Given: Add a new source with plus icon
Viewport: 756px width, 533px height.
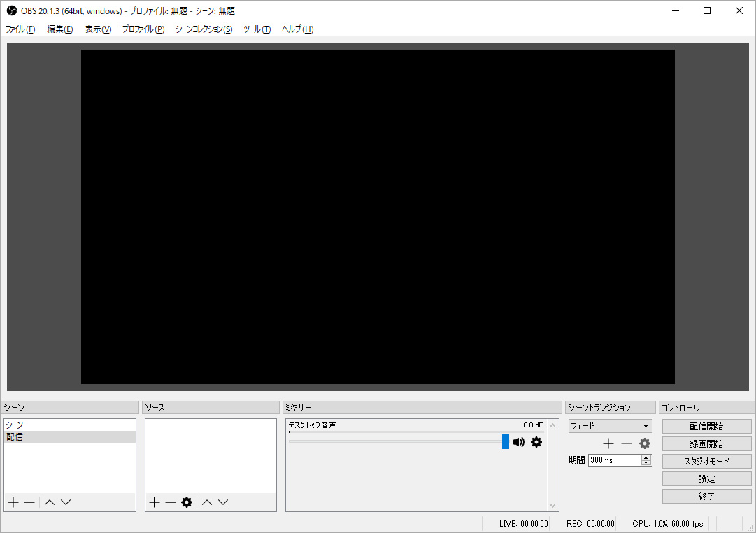Looking at the screenshot, I should coord(155,502).
